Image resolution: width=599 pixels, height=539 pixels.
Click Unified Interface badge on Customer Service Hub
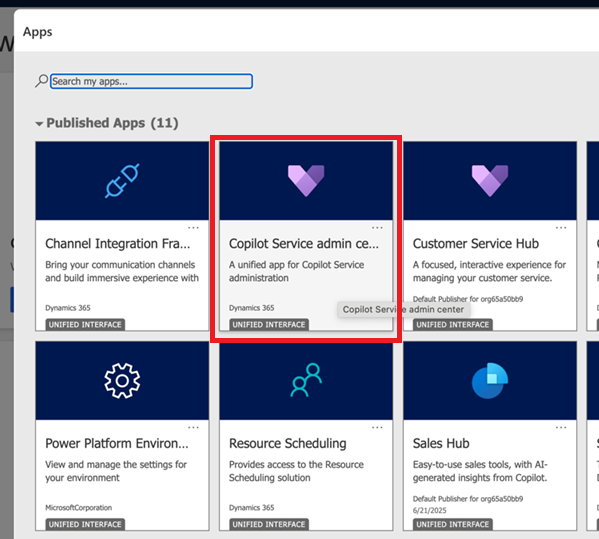[x=452, y=325]
